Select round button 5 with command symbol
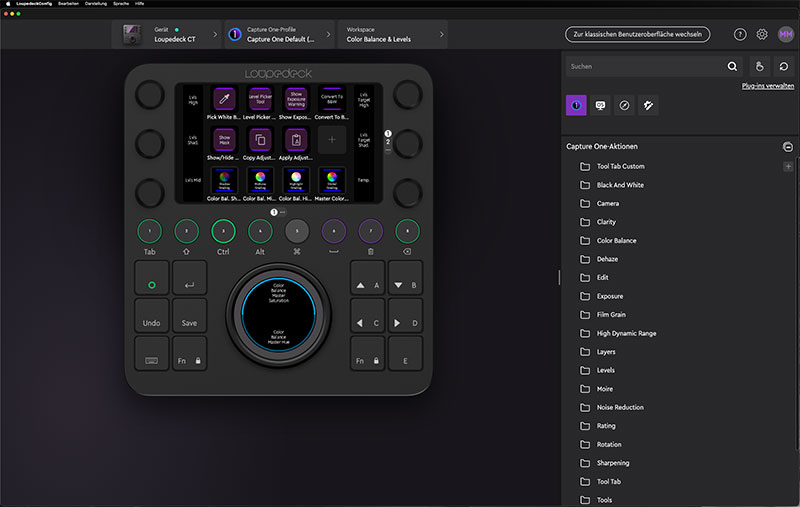This screenshot has height=507, width=800. pyautogui.click(x=297, y=231)
